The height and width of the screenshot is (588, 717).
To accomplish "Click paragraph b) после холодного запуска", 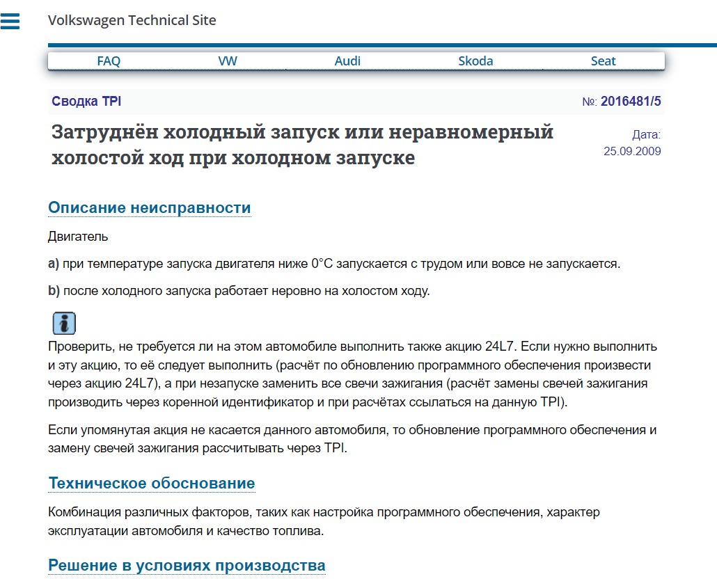I will click(x=239, y=292).
